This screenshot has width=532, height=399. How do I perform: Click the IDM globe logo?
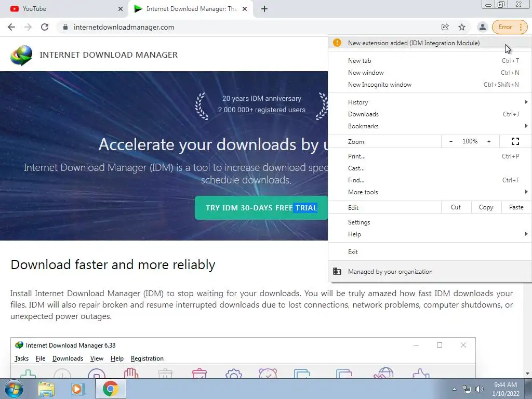pyautogui.click(x=21, y=55)
